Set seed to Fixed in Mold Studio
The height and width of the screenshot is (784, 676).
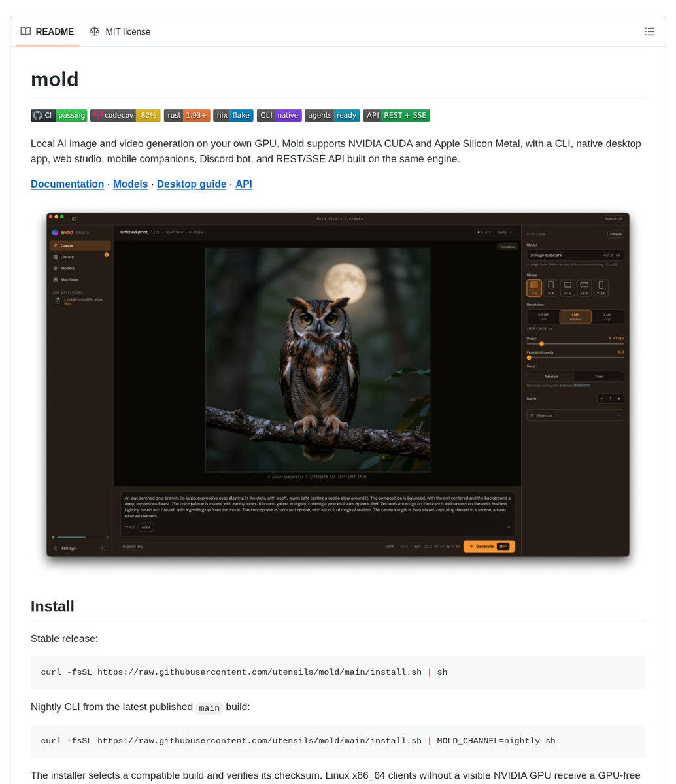point(599,377)
